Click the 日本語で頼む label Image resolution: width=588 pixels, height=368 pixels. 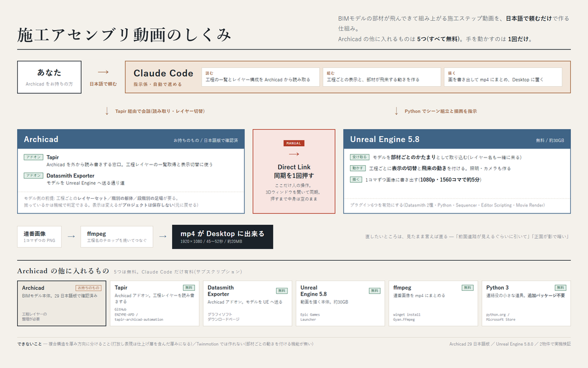tap(103, 84)
